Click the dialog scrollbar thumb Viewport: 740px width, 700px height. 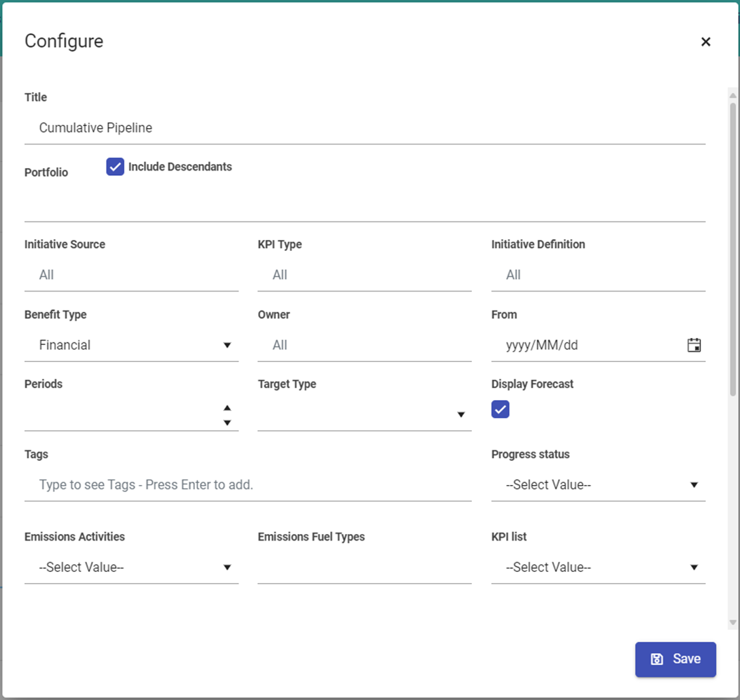[x=732, y=249]
